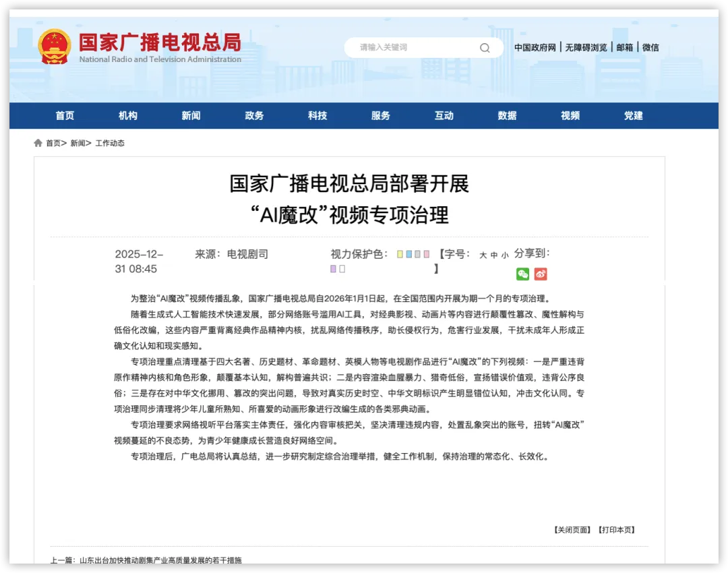
Task: Click the search magnifier icon
Action: pos(485,48)
